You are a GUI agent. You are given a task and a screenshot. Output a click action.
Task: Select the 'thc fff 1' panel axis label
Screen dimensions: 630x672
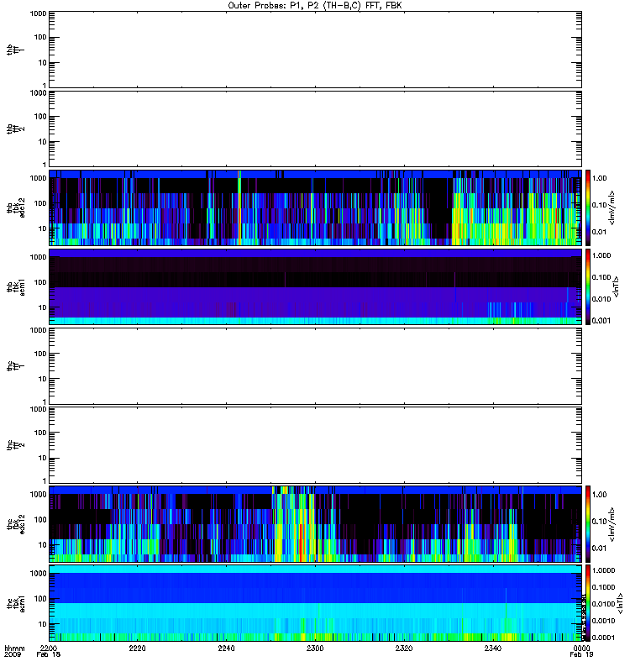click(x=15, y=366)
